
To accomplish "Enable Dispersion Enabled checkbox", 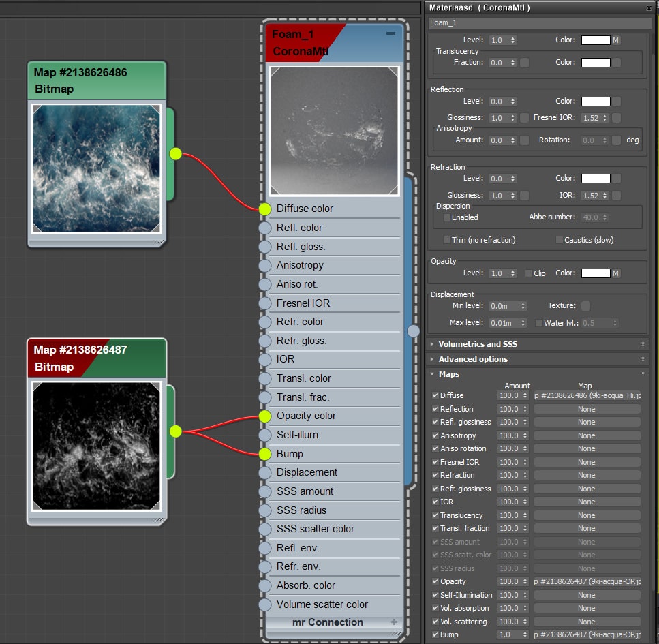I will pos(447,217).
